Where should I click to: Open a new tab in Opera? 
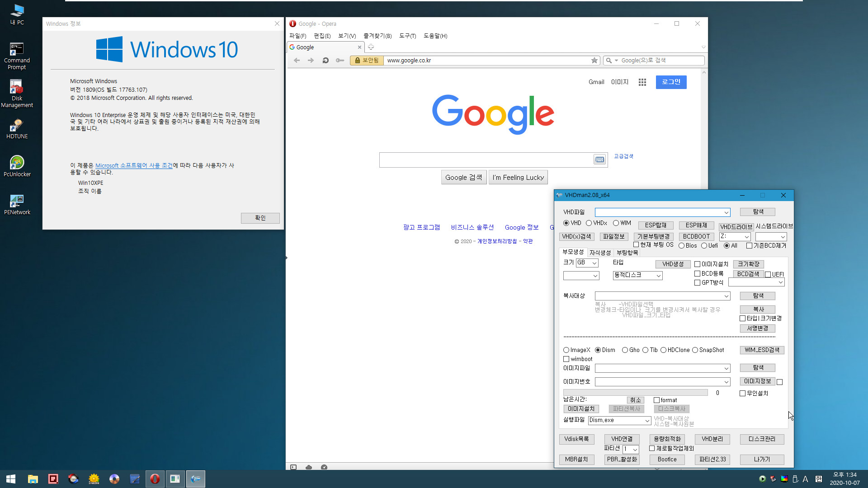point(371,47)
